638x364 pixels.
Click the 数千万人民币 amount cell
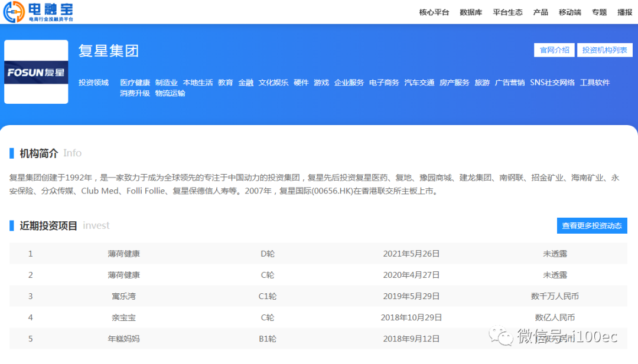point(555,296)
